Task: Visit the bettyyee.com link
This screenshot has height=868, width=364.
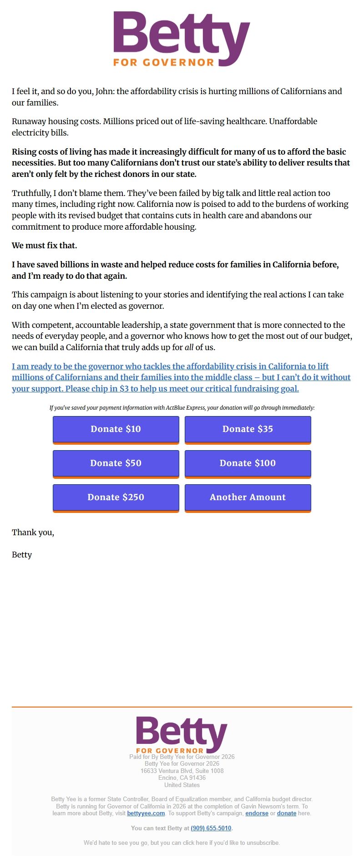Action: point(146,813)
